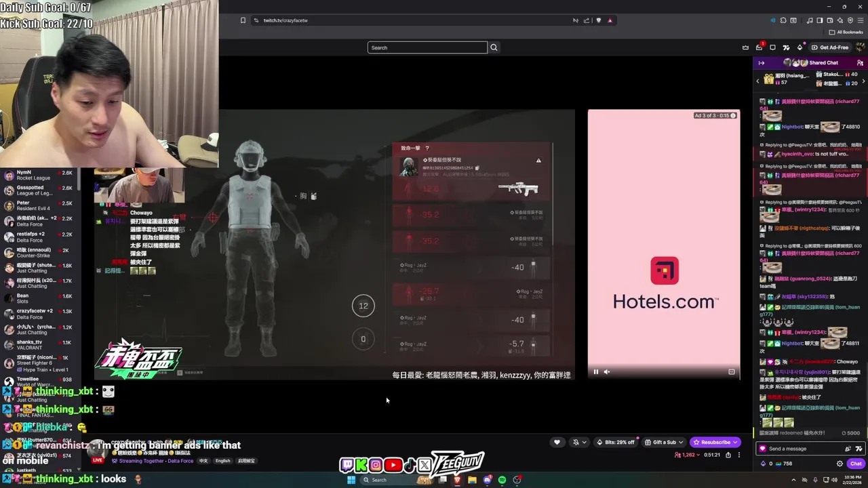Open more options three-dot menu
Image resolution: width=868 pixels, height=488 pixels.
click(739, 455)
